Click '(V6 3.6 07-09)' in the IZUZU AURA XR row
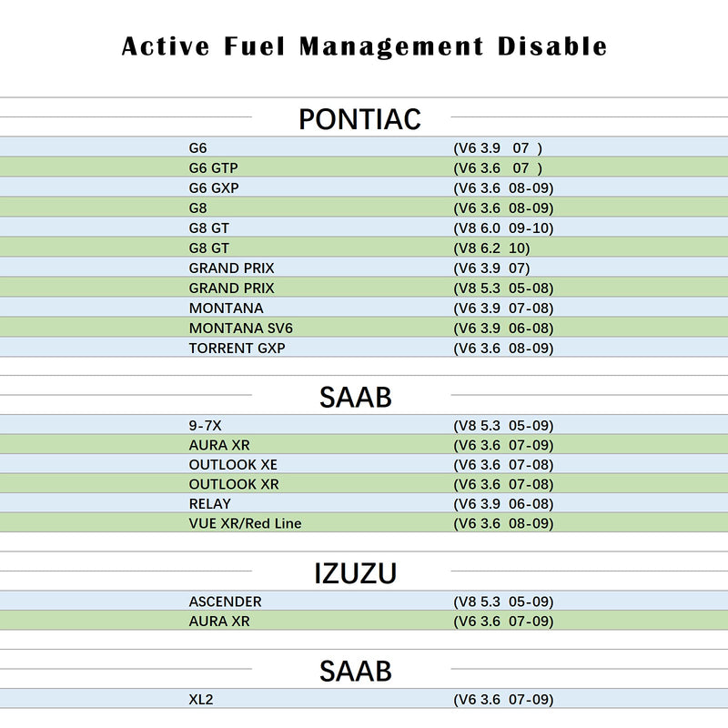 (503, 621)
